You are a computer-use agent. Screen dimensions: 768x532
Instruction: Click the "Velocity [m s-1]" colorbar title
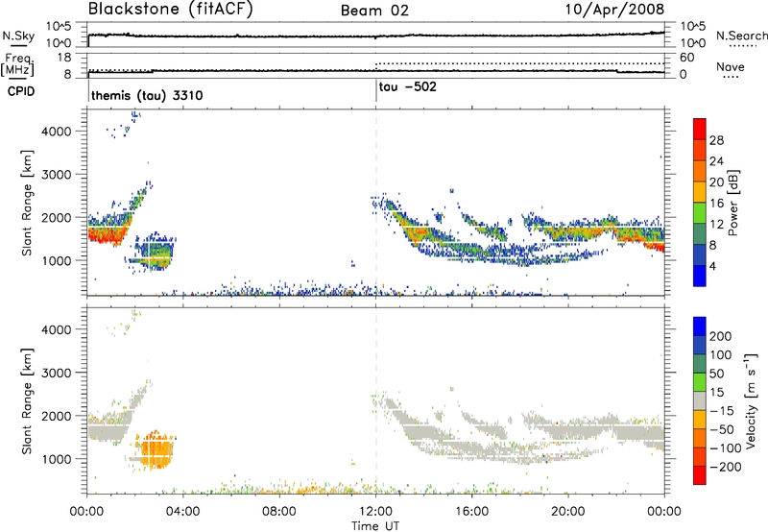[750, 400]
